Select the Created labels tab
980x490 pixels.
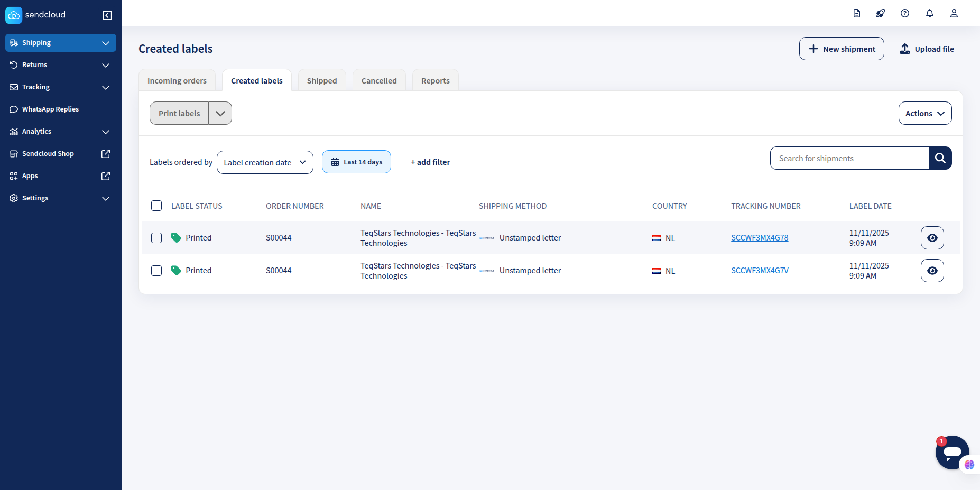257,80
